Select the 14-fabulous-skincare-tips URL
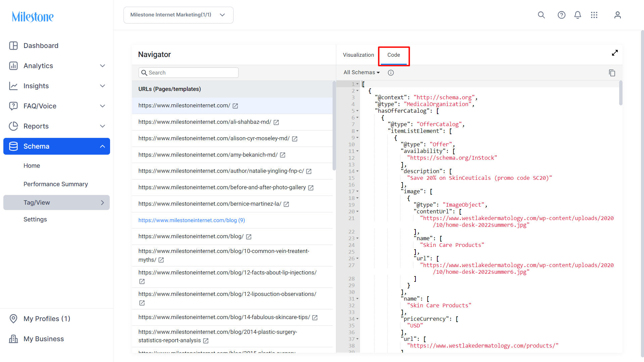Viewport: 644px width, 362px height. pos(224,317)
